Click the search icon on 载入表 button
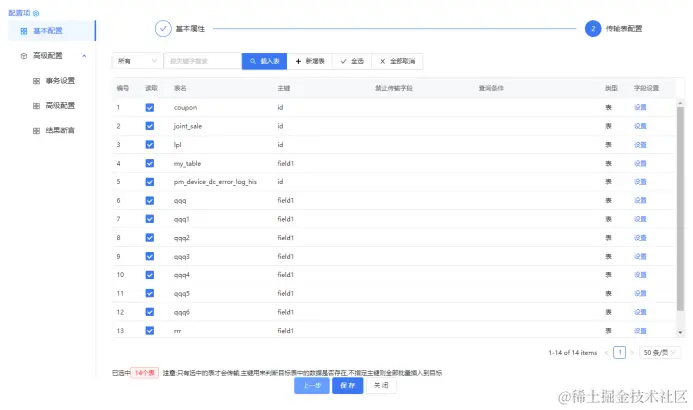693x410 pixels. click(x=251, y=61)
